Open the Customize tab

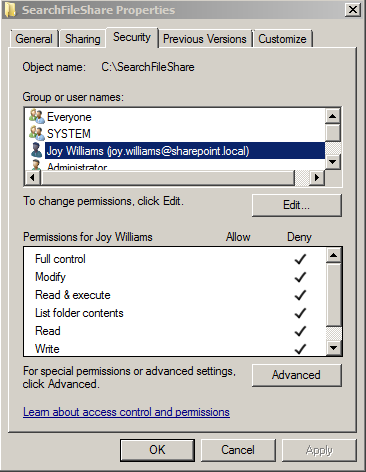pos(282,39)
